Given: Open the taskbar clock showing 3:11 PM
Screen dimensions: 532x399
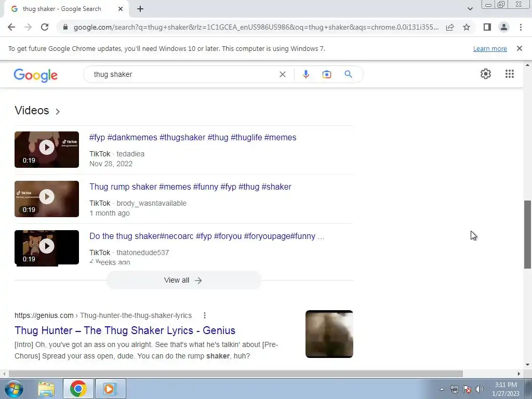Looking at the screenshot, I should 506,389.
